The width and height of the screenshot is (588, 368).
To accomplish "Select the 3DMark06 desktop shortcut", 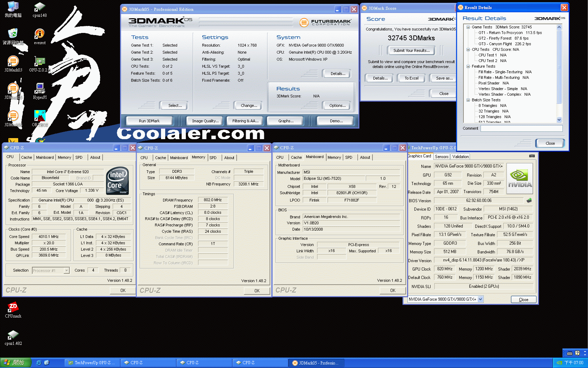I will pyautogui.click(x=13, y=118).
